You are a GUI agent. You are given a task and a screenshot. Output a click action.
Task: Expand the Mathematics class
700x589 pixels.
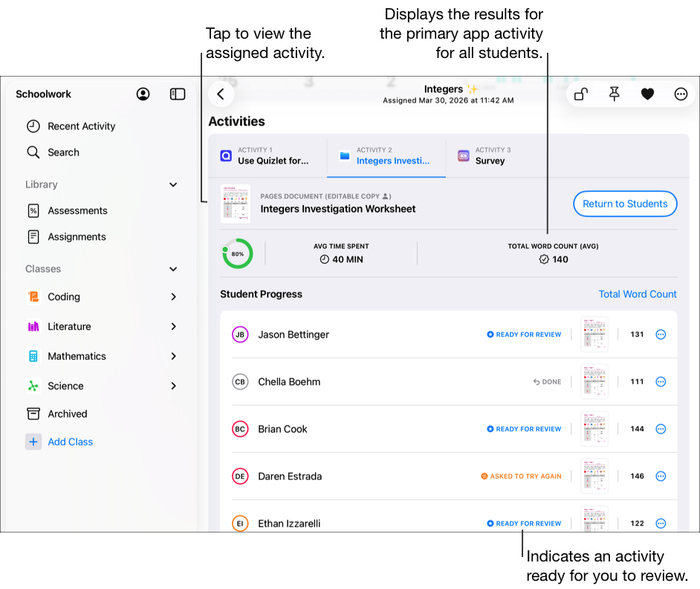(x=172, y=355)
